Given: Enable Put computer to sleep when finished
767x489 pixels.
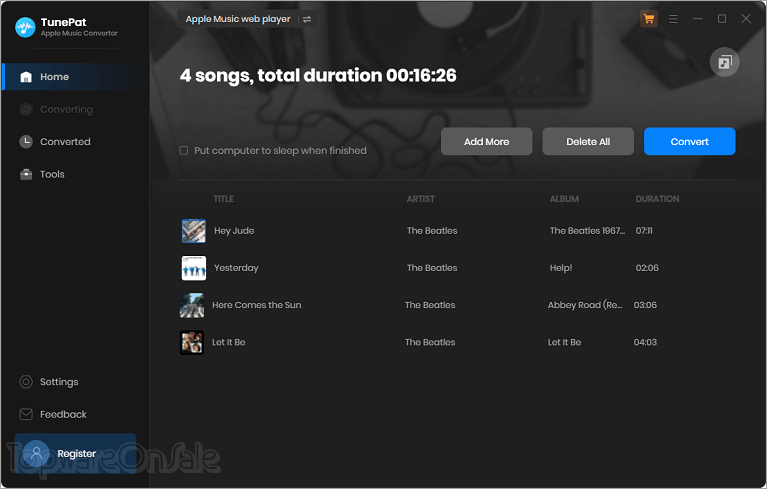Looking at the screenshot, I should click(x=184, y=151).
